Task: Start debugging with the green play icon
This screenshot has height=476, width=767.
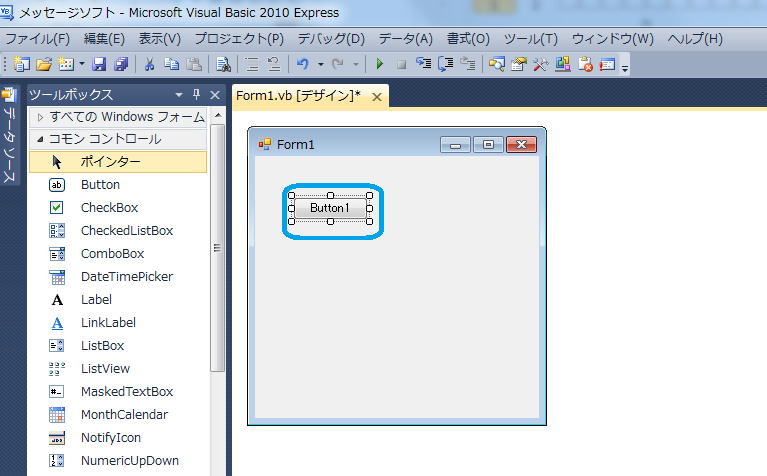Action: (x=379, y=64)
